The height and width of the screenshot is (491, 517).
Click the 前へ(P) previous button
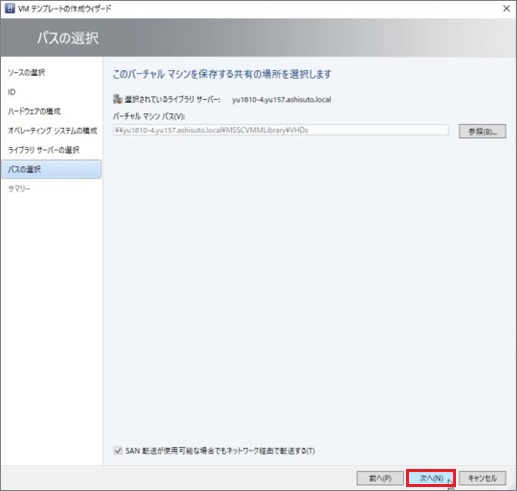click(380, 478)
